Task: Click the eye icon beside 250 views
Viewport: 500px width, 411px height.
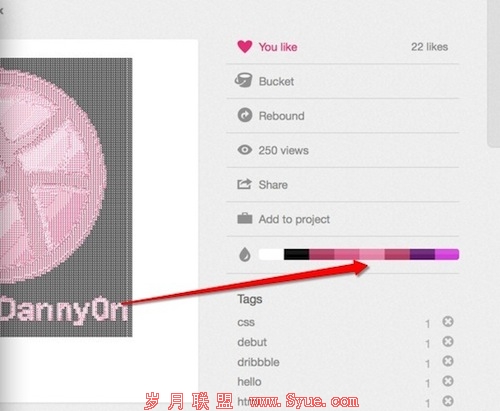Action: pyautogui.click(x=245, y=150)
